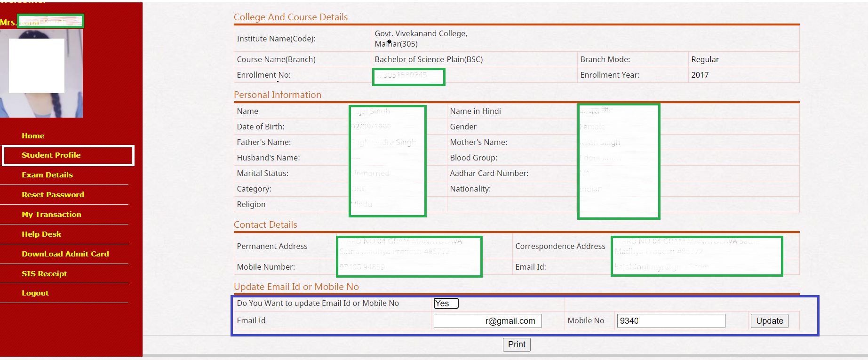The image size is (868, 360).
Task: Open SIS Receipt page
Action: pos(44,274)
